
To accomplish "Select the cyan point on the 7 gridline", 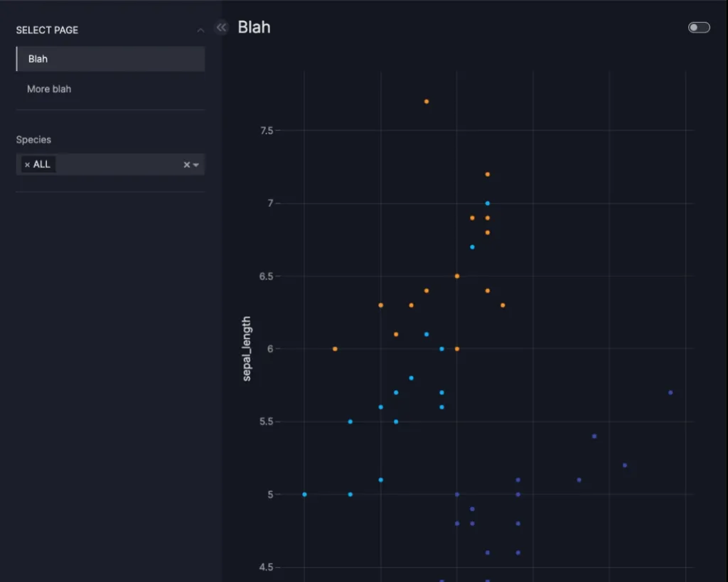I will pos(488,203).
